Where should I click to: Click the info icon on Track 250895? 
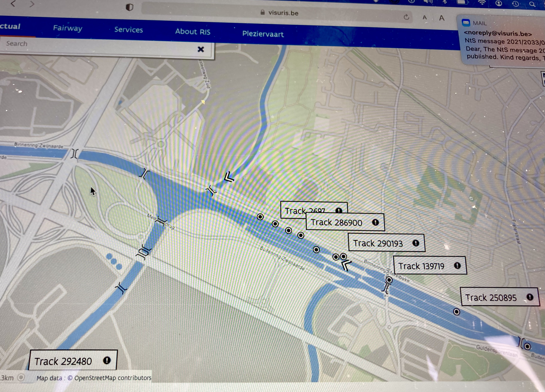pos(530,297)
